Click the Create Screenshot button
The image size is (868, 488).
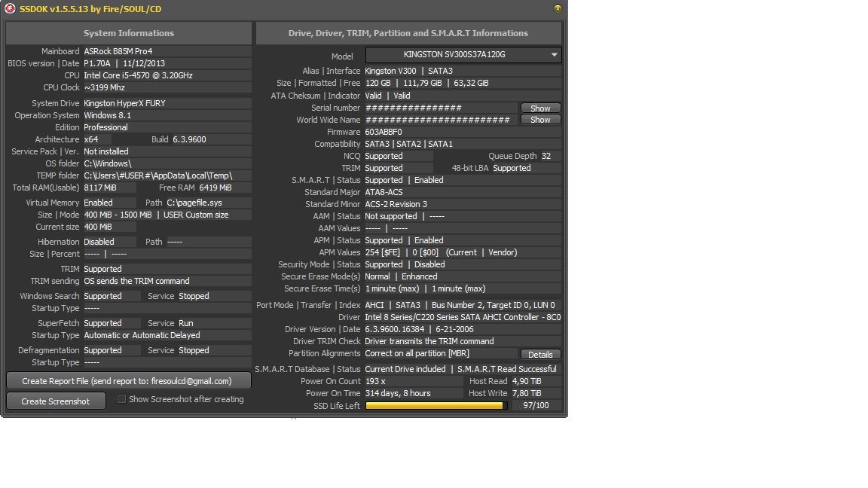click(55, 401)
